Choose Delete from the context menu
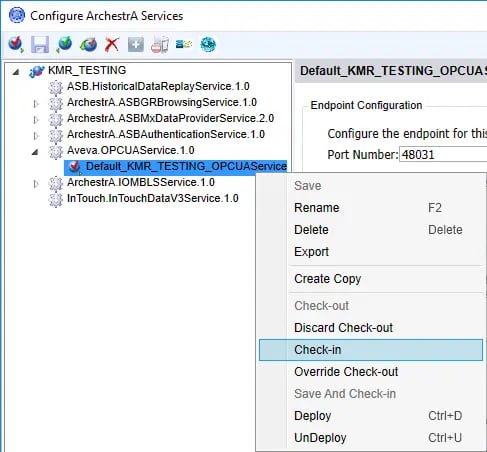This screenshot has height=452, width=487. pos(371,230)
